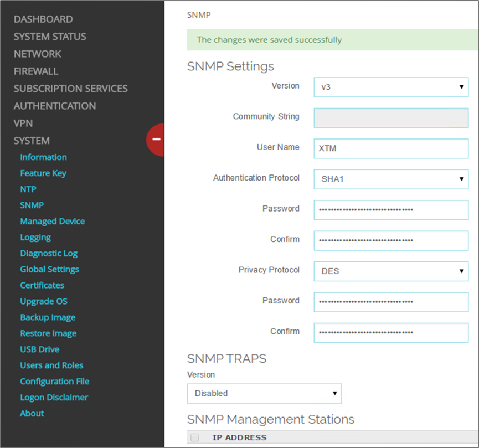The width and height of the screenshot is (479, 448).
Task: Open the Privacy Protocol dropdown
Action: (391, 271)
